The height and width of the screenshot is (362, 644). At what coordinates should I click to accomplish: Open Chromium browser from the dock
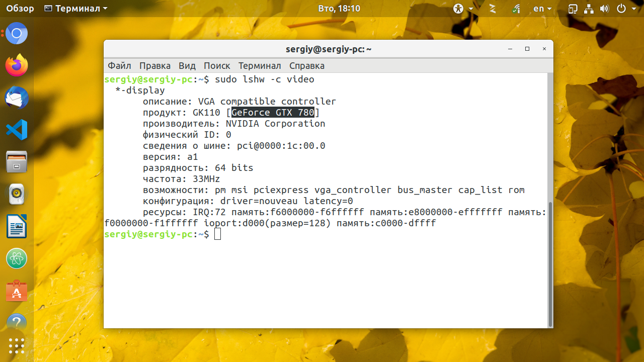(x=17, y=34)
